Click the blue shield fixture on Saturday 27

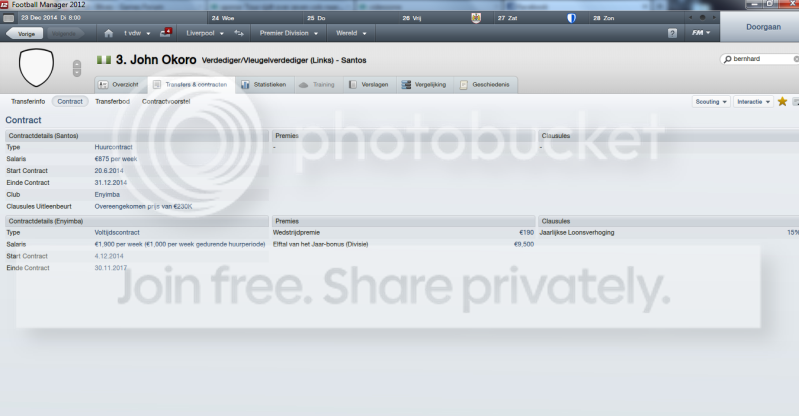coord(571,18)
